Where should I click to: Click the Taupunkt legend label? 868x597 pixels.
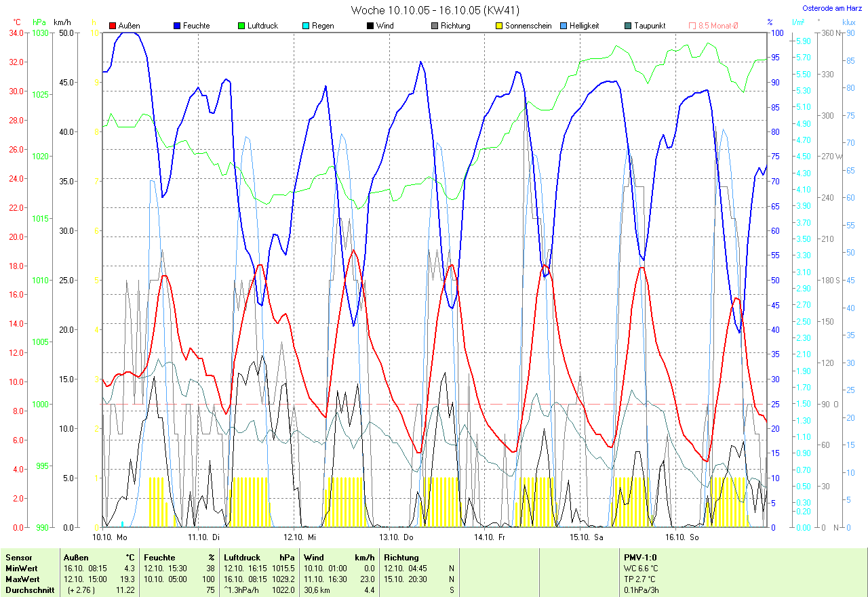coord(650,26)
